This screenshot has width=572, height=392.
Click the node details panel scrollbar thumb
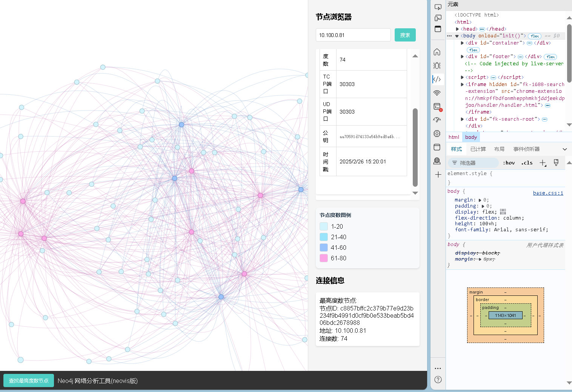pyautogui.click(x=415, y=148)
